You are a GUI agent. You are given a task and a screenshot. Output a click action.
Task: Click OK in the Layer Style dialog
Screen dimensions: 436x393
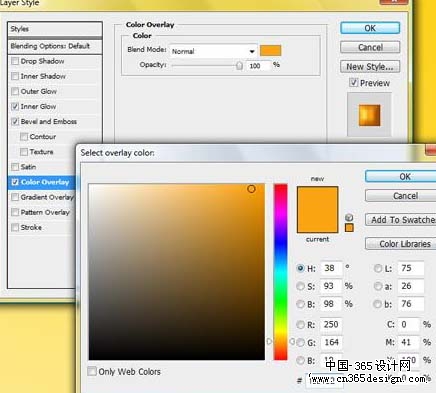[370, 28]
